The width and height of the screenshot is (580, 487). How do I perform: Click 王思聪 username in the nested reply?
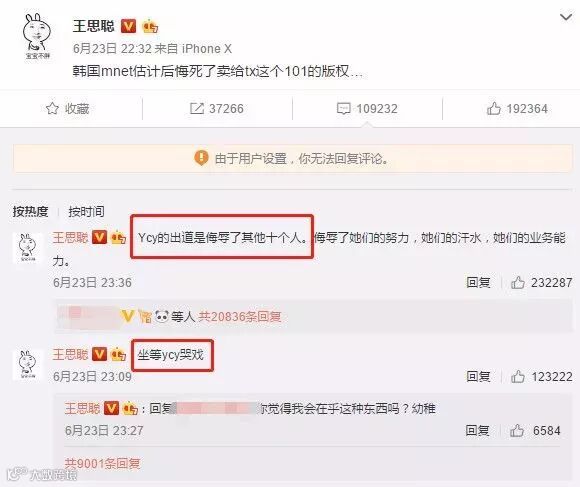pyautogui.click(x=82, y=409)
